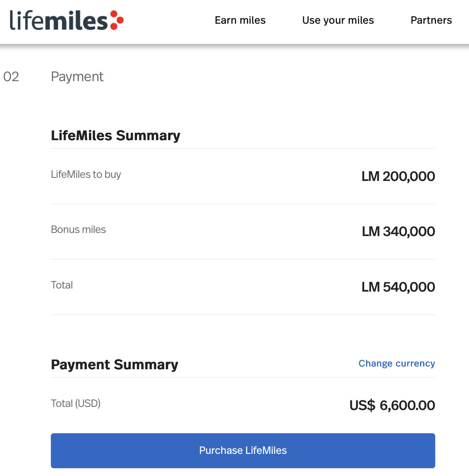Select the LifeMiles Summary heading
Image resolution: width=469 pixels, height=476 pixels.
[x=115, y=136]
